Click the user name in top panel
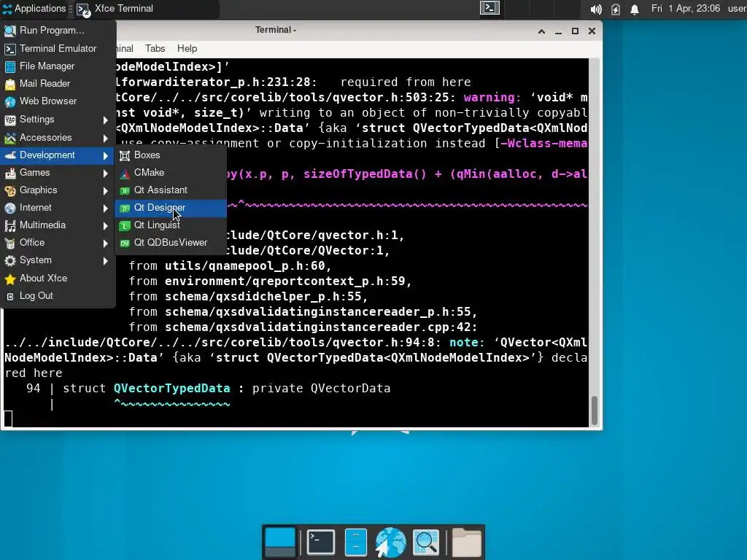The image size is (747, 560). 737,9
